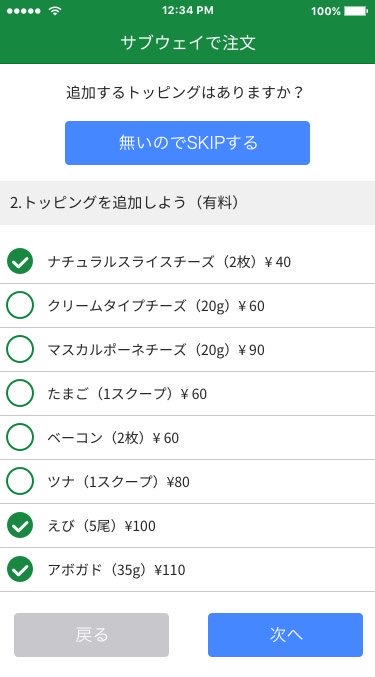375x677 pixels.
Task: Tap the サブウェイで注文 header title
Action: pyautogui.click(x=188, y=43)
